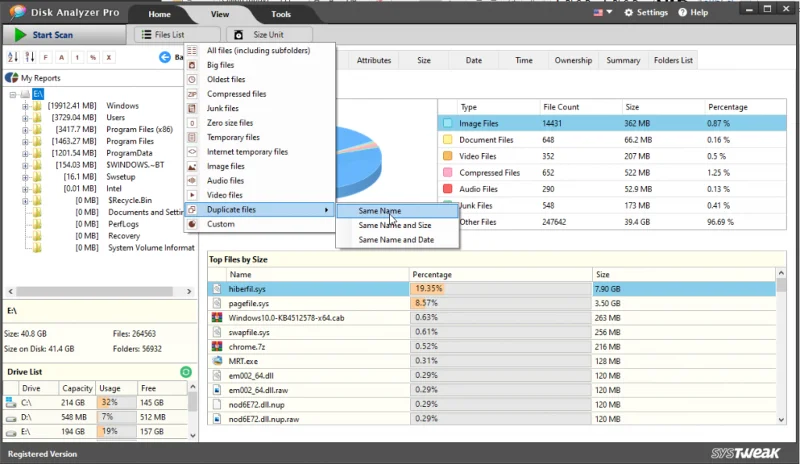Select the Junk files icon
Image resolution: width=800 pixels, height=464 pixels.
(192, 108)
